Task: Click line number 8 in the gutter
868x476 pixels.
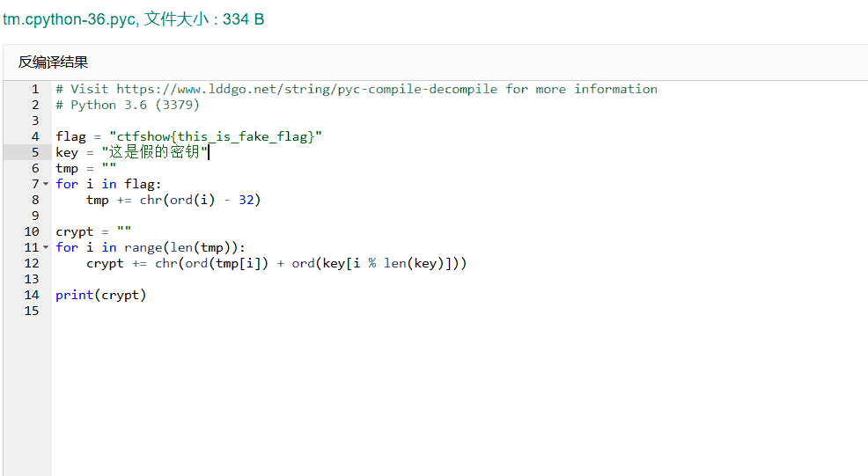Action: 35,200
